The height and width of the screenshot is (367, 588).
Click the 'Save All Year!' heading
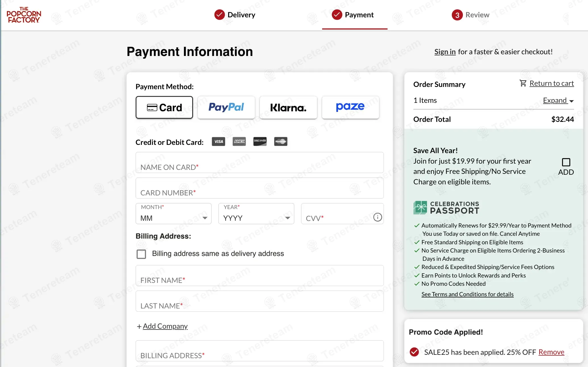tap(435, 151)
